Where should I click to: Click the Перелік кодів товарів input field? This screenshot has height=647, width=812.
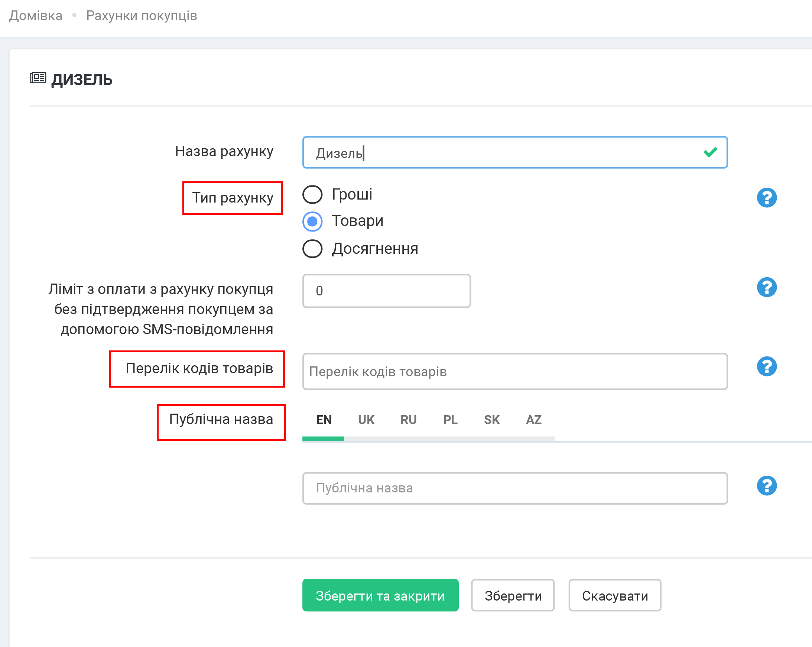point(514,372)
